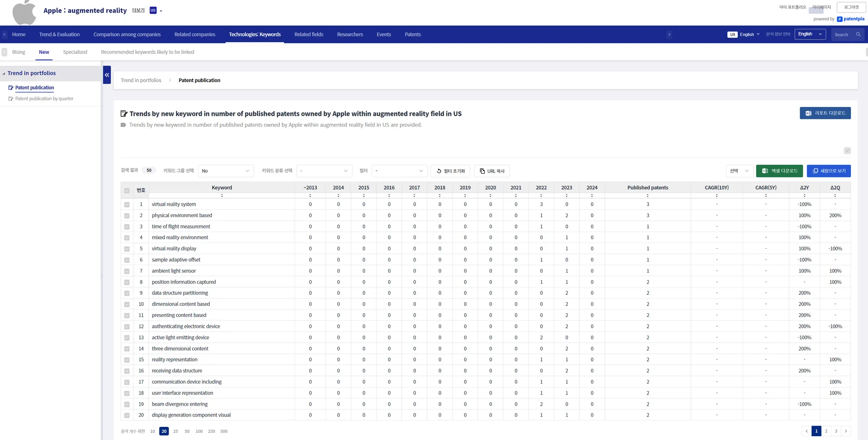Check the row for virtual reality system
The height and width of the screenshot is (440, 868).
tap(127, 205)
